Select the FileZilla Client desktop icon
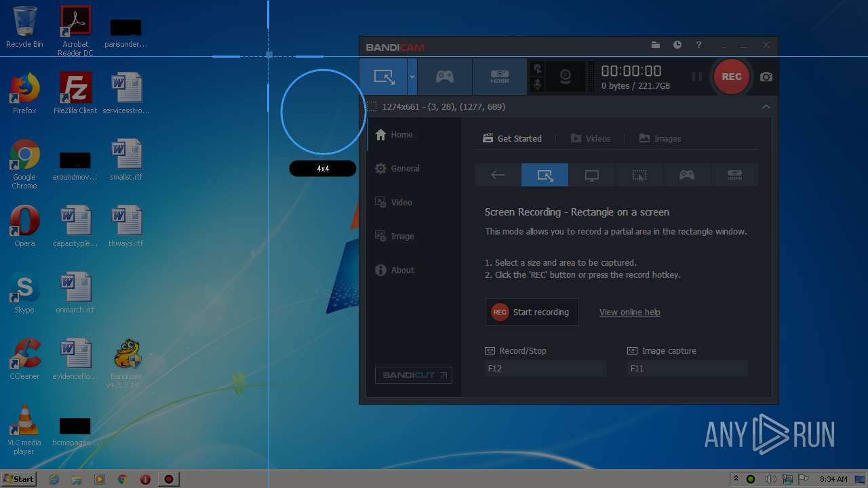Viewport: 868px width, 488px height. pyautogui.click(x=75, y=94)
